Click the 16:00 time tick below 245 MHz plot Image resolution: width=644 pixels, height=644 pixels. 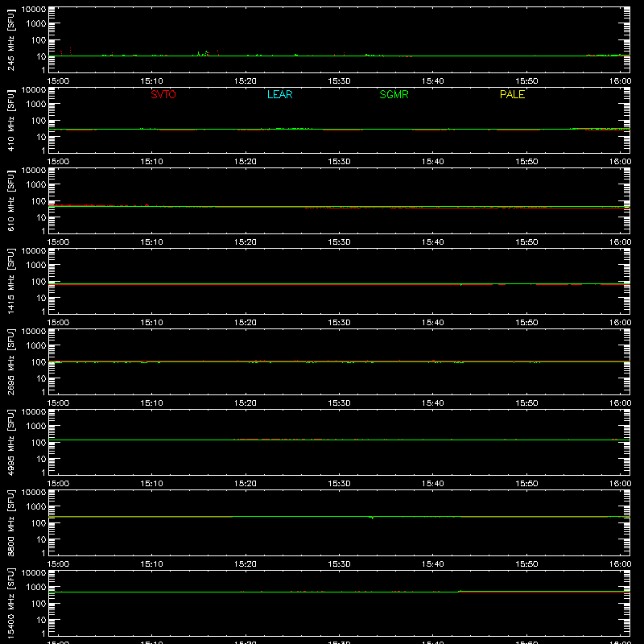pos(620,81)
